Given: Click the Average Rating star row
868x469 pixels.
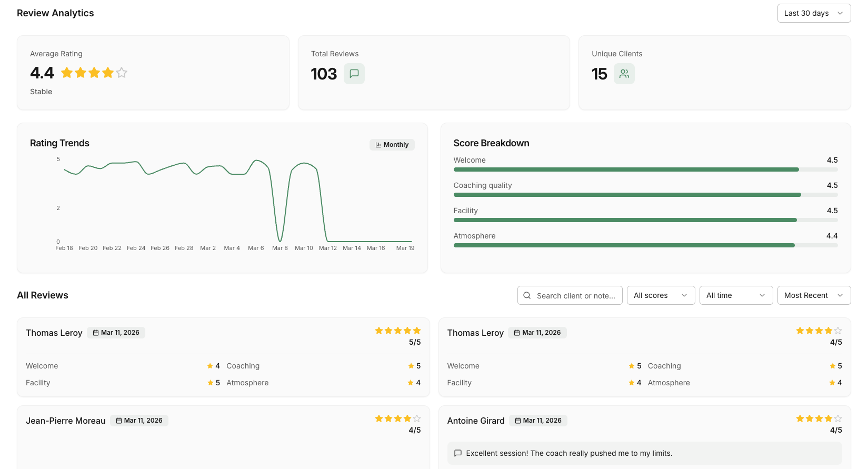Looking at the screenshot, I should tap(94, 73).
